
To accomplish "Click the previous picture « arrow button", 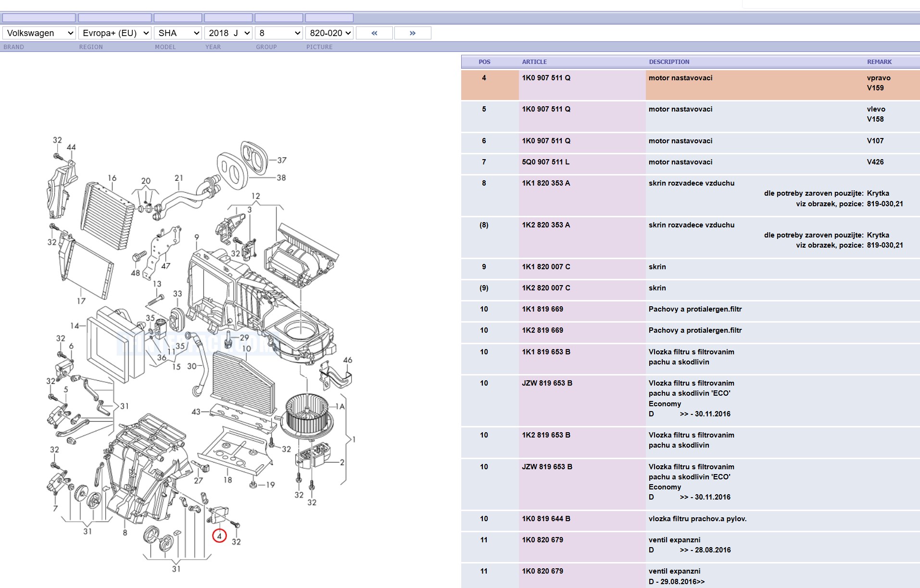I will (x=374, y=33).
